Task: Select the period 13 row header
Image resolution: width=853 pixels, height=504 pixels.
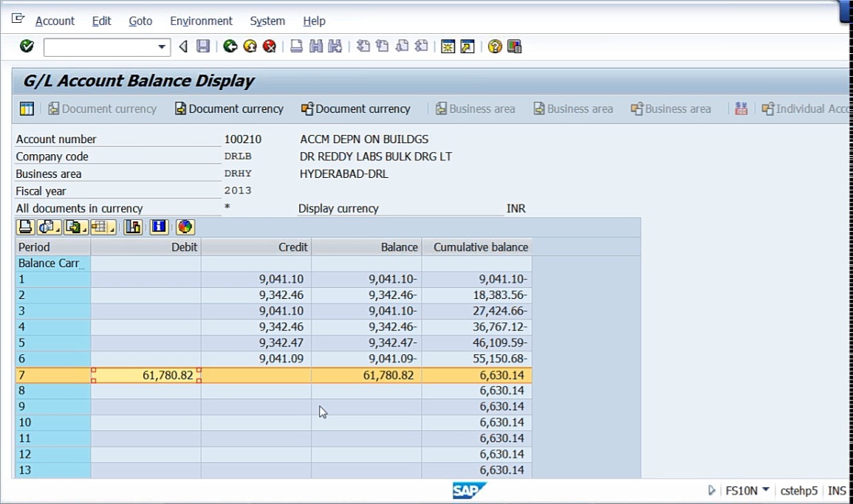Action: pos(53,470)
